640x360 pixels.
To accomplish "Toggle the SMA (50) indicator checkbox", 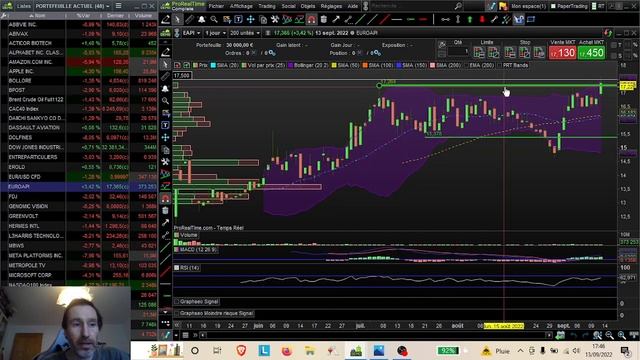I will point(334,65).
